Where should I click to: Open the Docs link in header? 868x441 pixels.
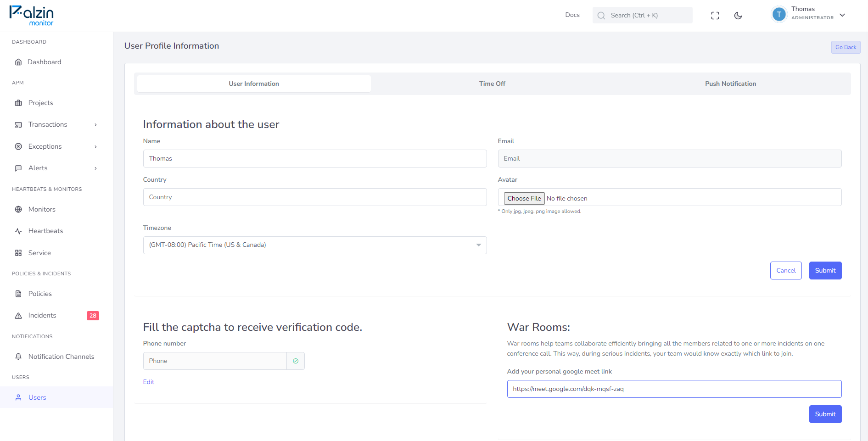572,15
